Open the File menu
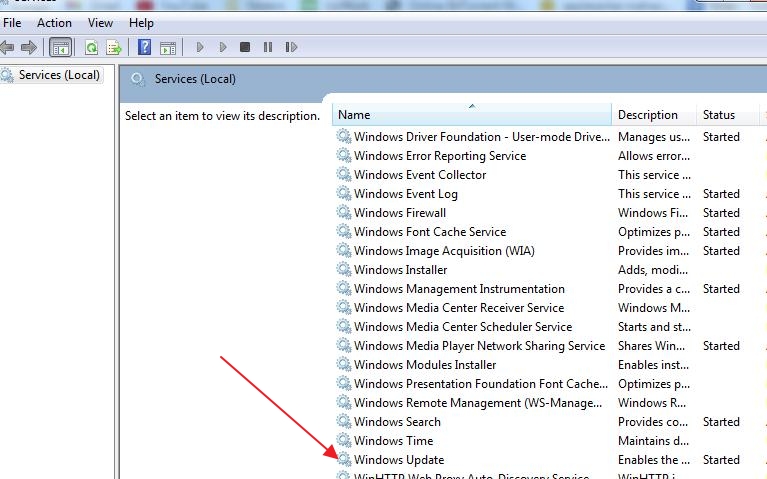Viewport: 767px width, 479px height. 12,22
